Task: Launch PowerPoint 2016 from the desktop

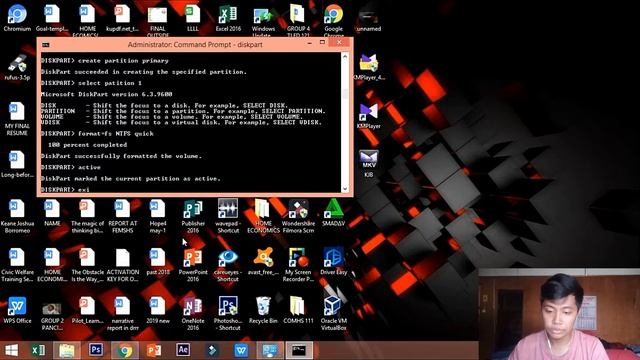Action: click(x=193, y=265)
